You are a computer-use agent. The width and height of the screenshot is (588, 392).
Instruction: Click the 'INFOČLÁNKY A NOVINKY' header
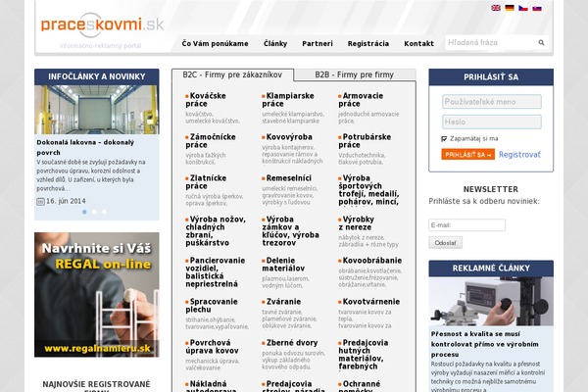[97, 76]
